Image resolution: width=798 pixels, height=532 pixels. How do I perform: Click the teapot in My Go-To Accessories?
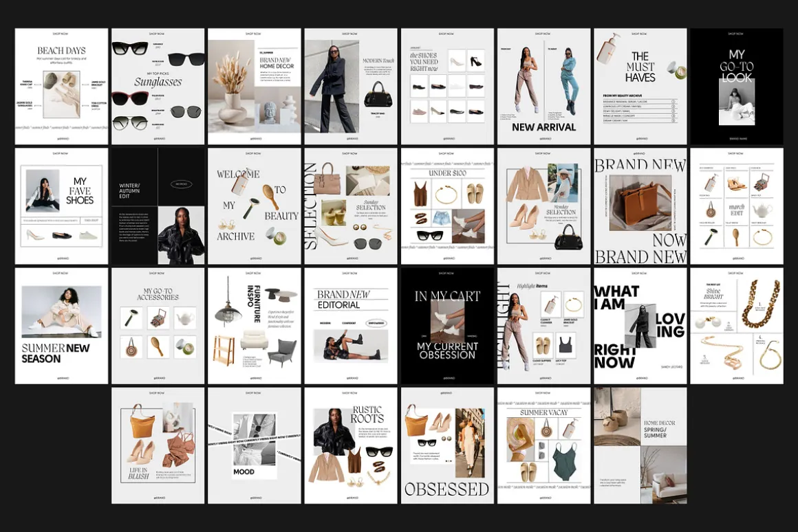tap(185, 319)
